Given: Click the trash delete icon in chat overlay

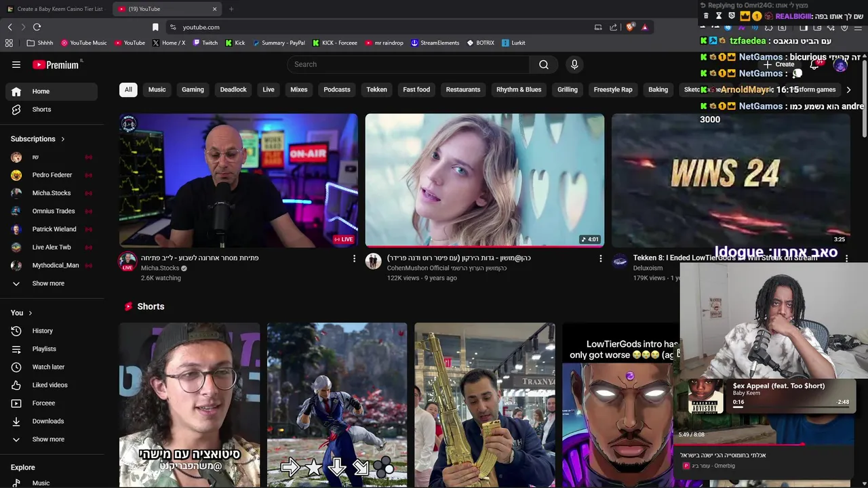Looking at the screenshot, I should pos(706,16).
